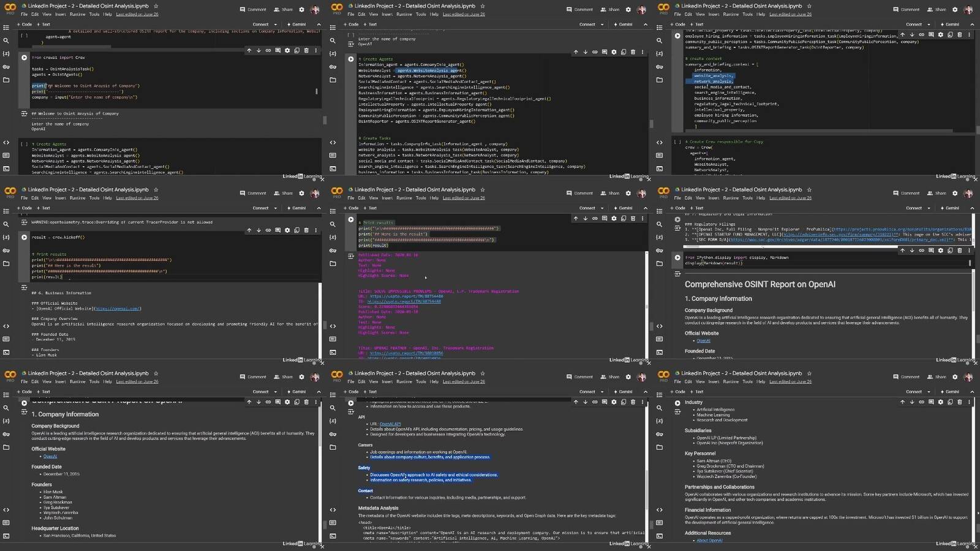
Task: Open Edit menu in "# Create Agents" frame
Action: point(361,14)
